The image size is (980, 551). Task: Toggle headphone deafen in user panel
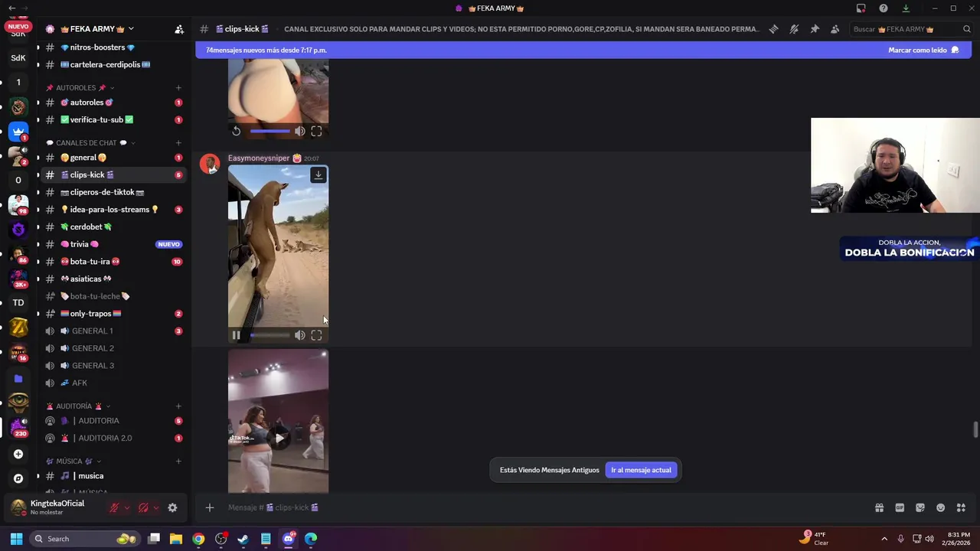coord(143,507)
